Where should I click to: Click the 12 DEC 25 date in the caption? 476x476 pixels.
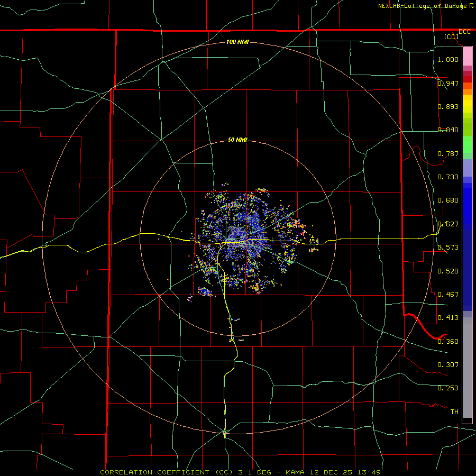[331, 472]
